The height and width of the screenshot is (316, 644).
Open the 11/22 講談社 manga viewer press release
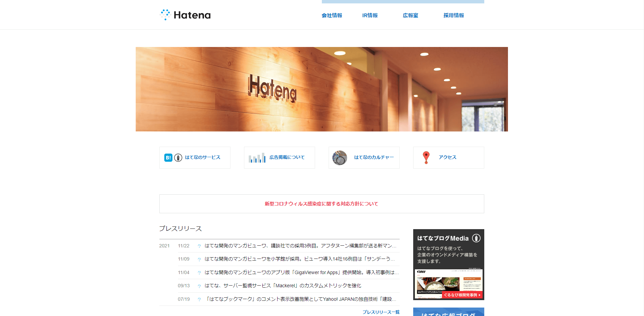(301, 246)
